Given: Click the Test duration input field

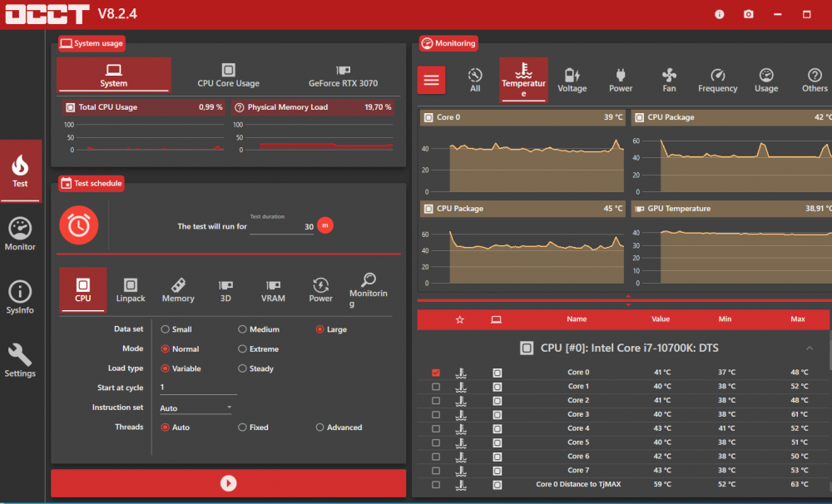Looking at the screenshot, I should (281, 226).
